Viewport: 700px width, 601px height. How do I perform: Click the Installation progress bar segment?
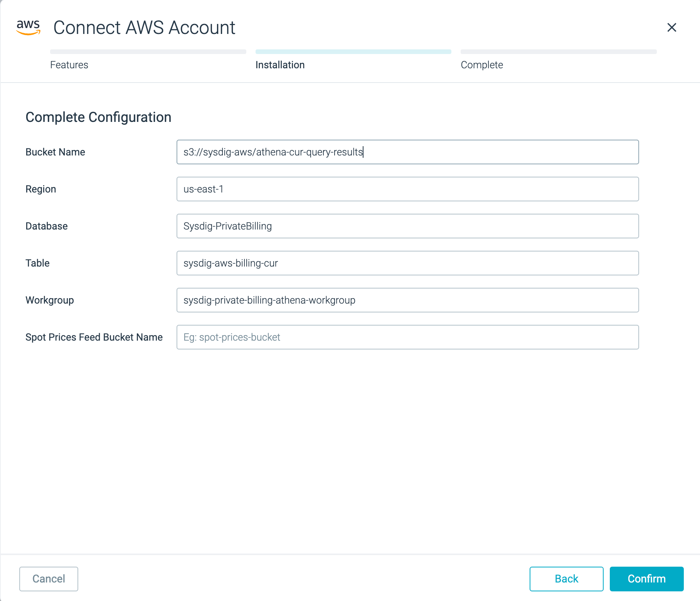353,52
